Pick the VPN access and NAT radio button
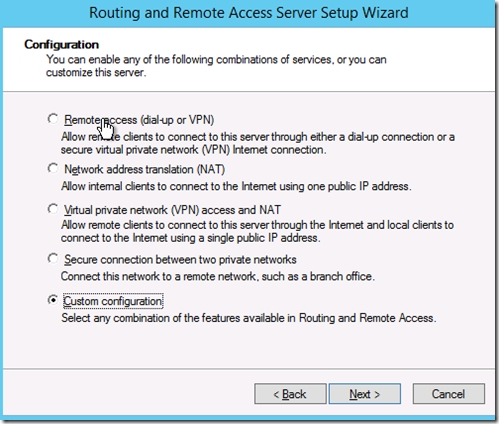 53,209
